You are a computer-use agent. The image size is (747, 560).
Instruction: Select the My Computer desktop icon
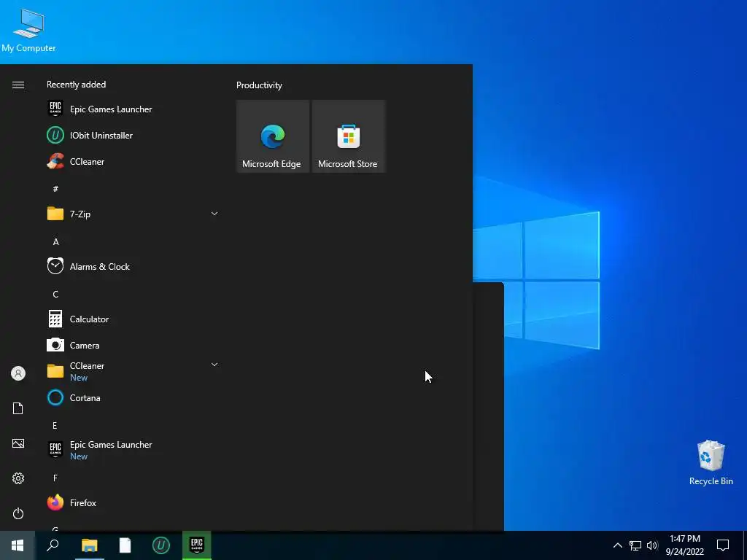[28, 30]
